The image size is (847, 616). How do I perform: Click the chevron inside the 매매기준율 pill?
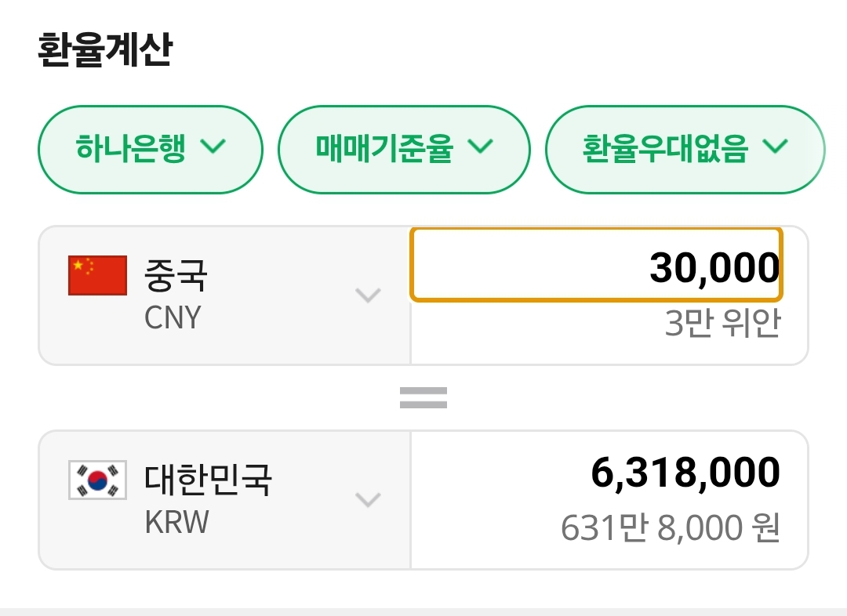click(x=480, y=147)
